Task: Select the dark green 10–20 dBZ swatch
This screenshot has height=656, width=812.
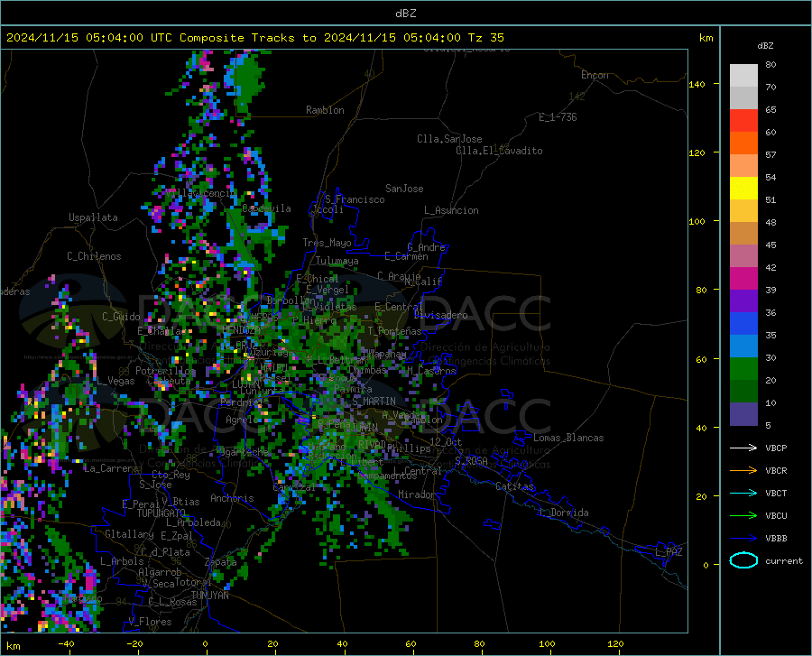Action: pos(743,392)
